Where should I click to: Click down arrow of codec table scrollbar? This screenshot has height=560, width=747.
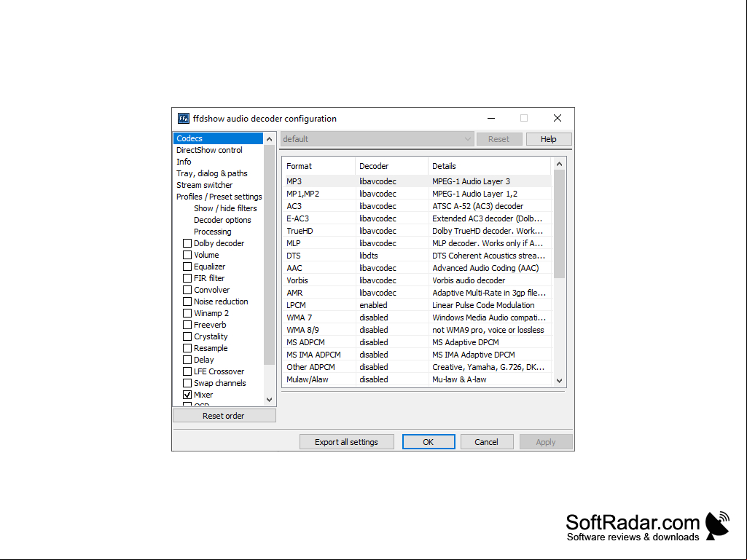[x=559, y=380]
